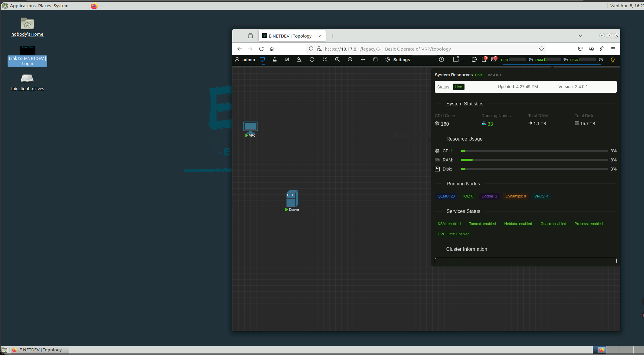
Task: Open the Firefox account icon
Action: click(591, 49)
